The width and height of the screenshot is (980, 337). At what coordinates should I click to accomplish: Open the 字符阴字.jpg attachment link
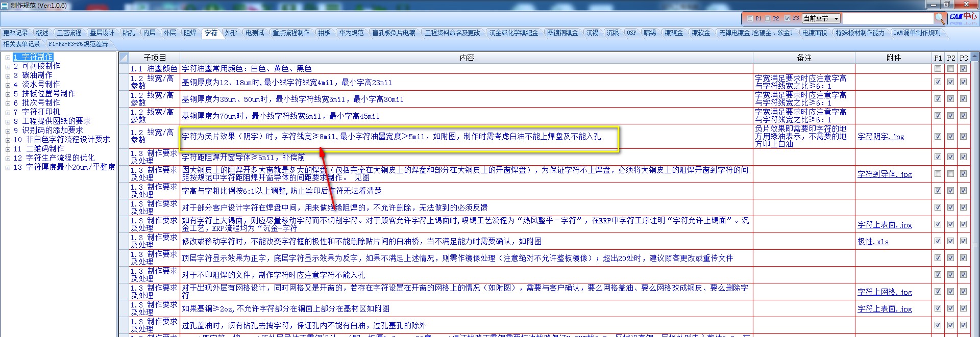(880, 137)
